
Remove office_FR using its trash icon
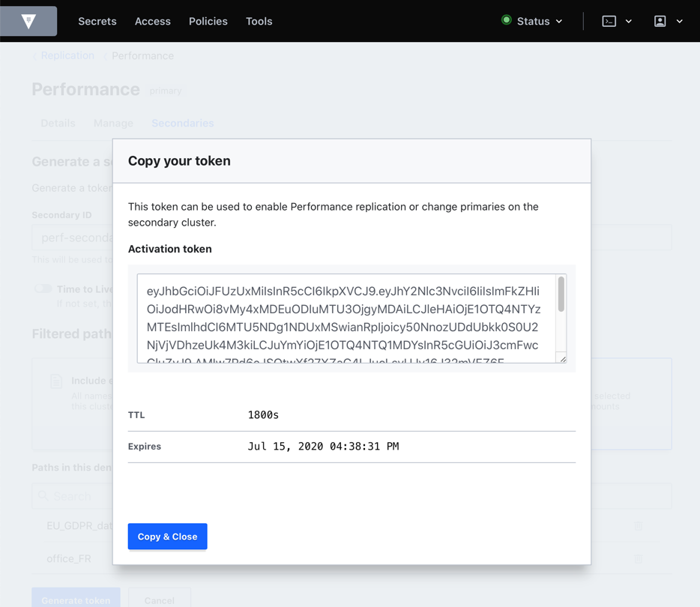click(637, 558)
